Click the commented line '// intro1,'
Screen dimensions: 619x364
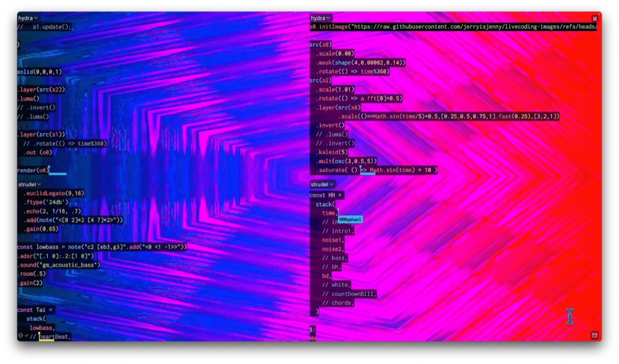point(338,231)
